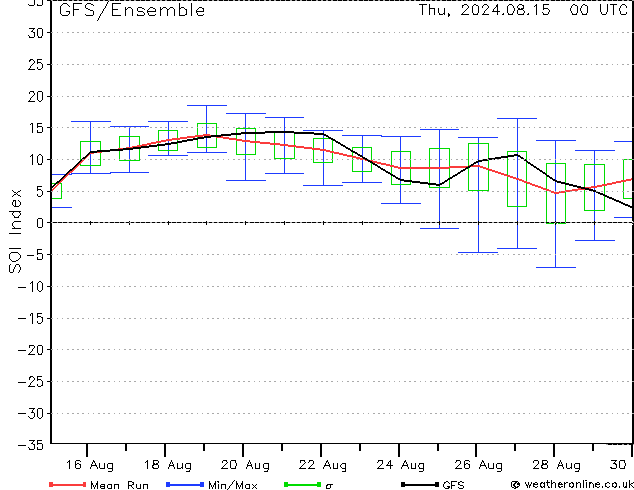Select the y-axis value -20
The height and width of the screenshot is (490, 634).
click(31, 350)
